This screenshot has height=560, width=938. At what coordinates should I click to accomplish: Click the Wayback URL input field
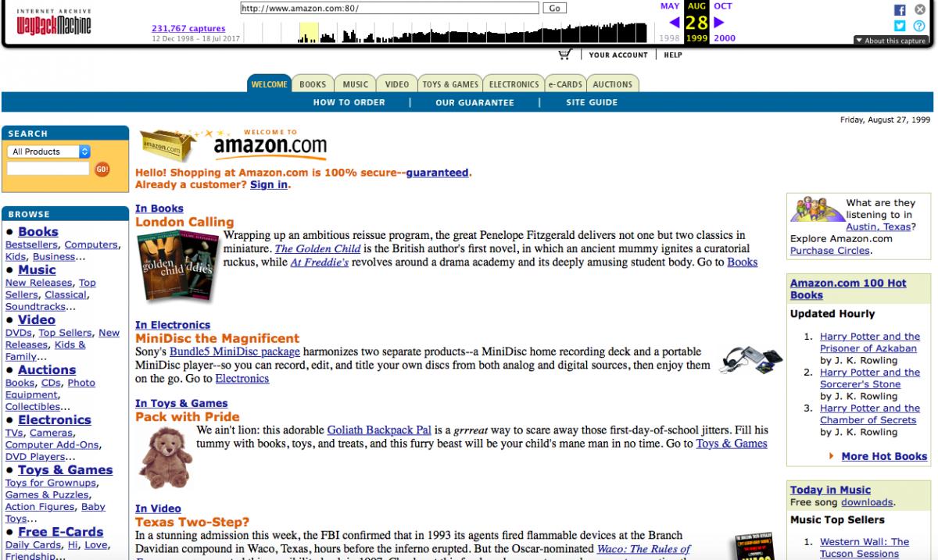coord(389,8)
